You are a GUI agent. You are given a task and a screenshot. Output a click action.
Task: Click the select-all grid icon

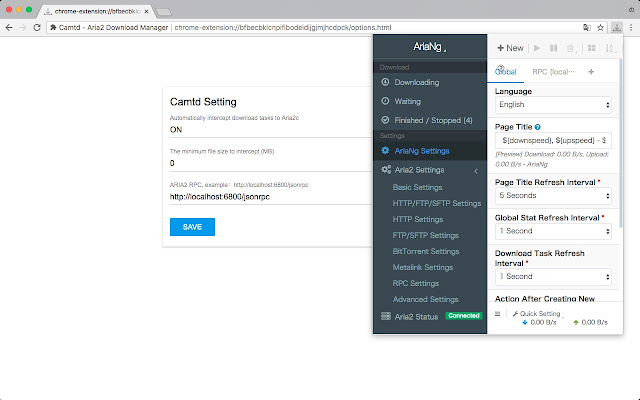591,48
